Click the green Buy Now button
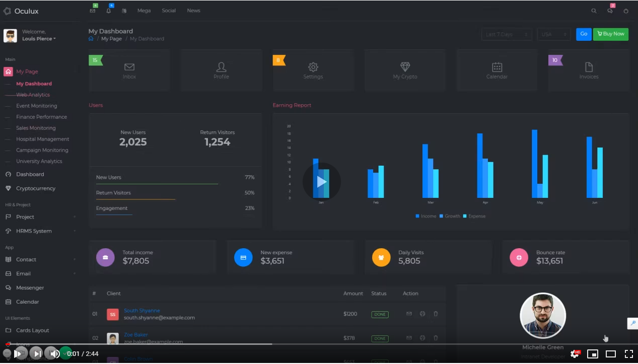638x364 pixels. (x=610, y=34)
